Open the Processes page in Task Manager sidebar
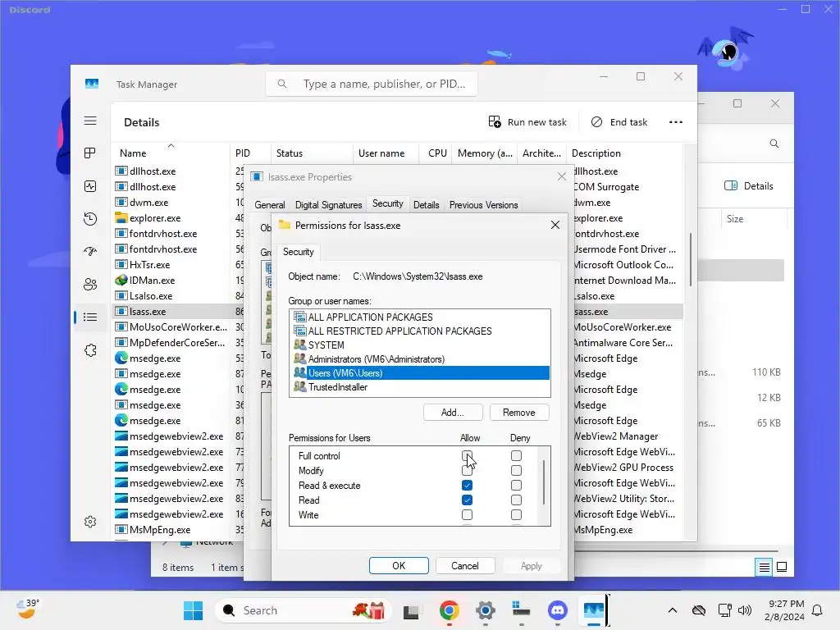This screenshot has width=840, height=630. pos(90,153)
